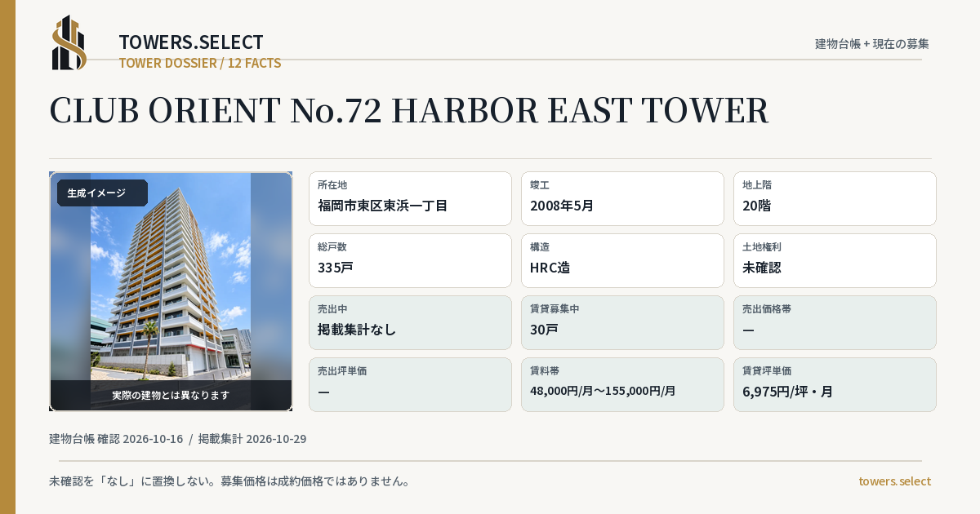Open the towers.select footer link
The width and height of the screenshot is (980, 514).
click(894, 481)
